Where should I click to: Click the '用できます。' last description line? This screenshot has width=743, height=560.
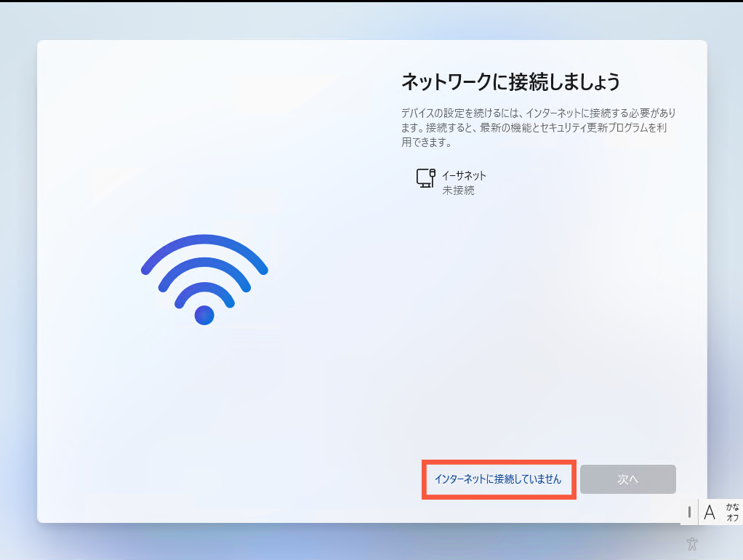pyautogui.click(x=427, y=143)
